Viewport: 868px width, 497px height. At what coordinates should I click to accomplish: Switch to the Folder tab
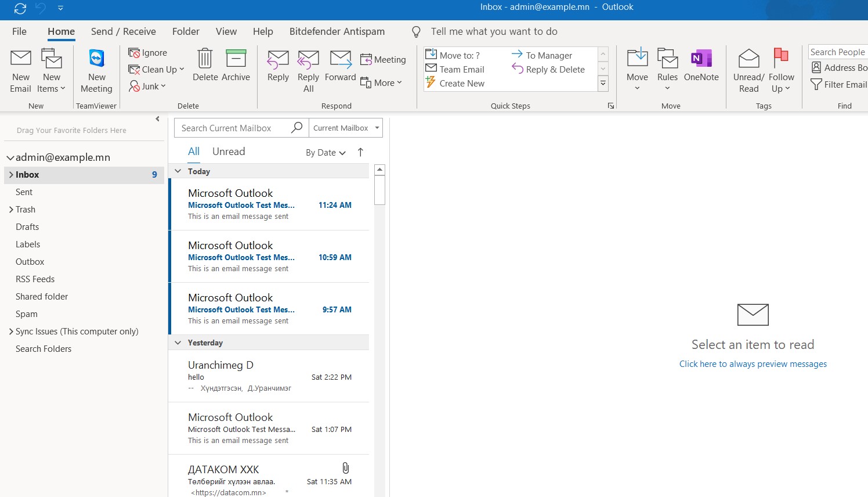coord(186,31)
